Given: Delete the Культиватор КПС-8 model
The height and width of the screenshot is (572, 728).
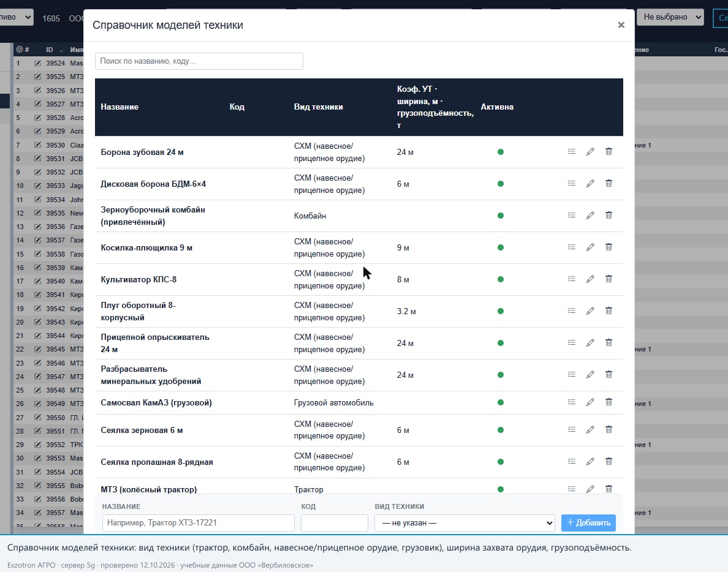Looking at the screenshot, I should coord(609,279).
